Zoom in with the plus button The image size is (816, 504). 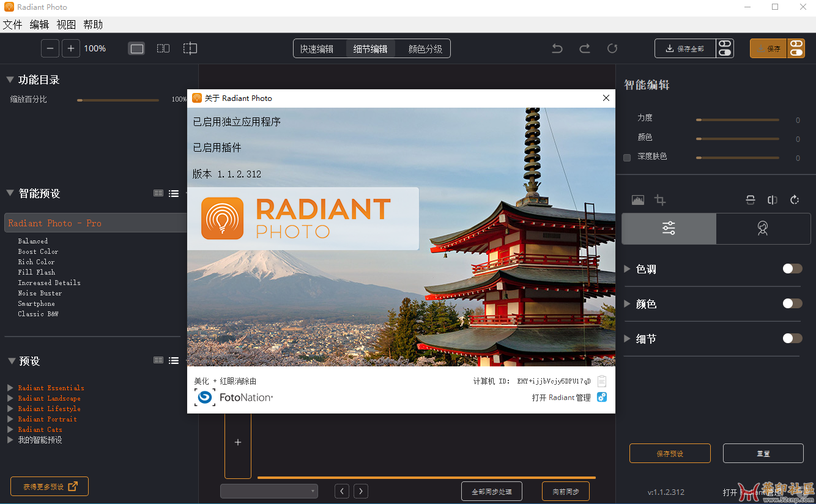click(x=71, y=48)
